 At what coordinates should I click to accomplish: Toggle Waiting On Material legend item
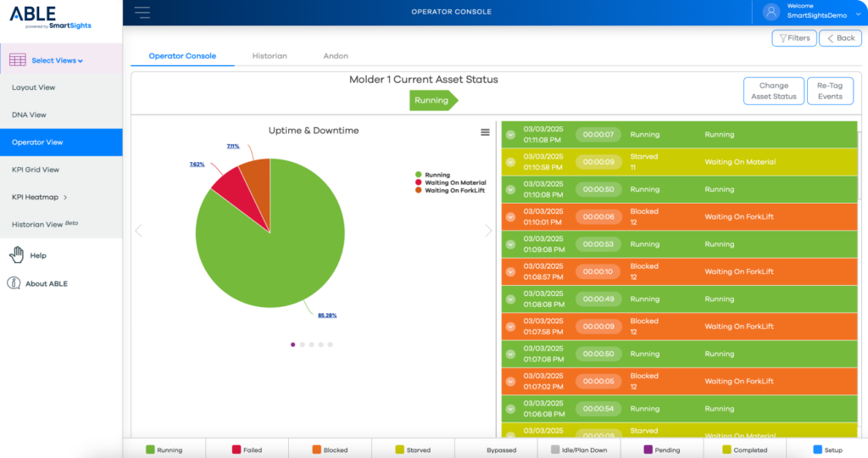454,182
